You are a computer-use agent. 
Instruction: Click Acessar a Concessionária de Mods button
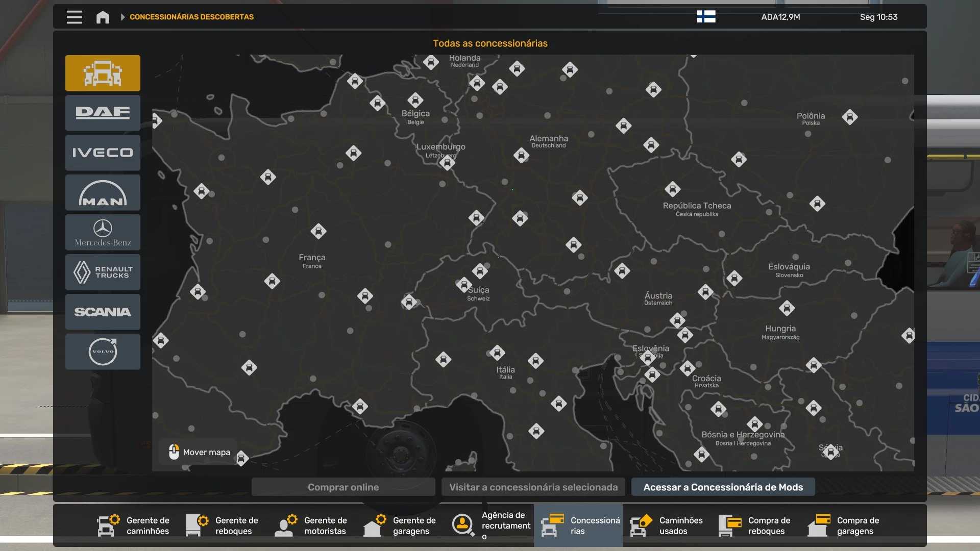click(x=723, y=487)
